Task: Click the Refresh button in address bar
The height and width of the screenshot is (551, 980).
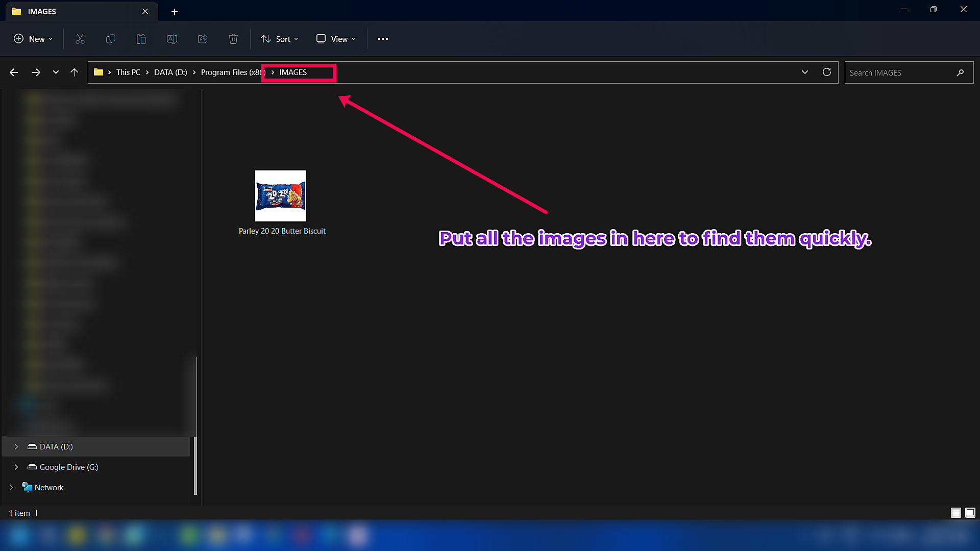Action: coord(827,72)
